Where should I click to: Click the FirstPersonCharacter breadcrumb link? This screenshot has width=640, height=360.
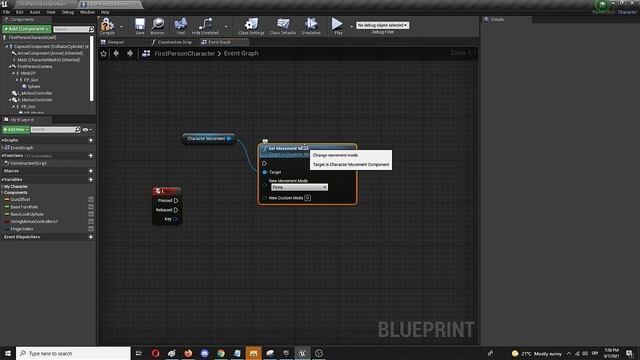[184, 53]
